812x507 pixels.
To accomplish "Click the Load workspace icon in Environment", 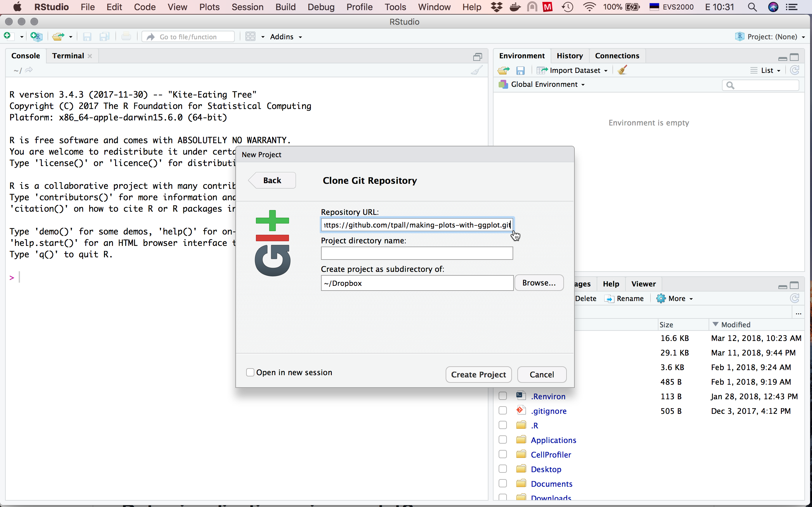I will point(503,70).
